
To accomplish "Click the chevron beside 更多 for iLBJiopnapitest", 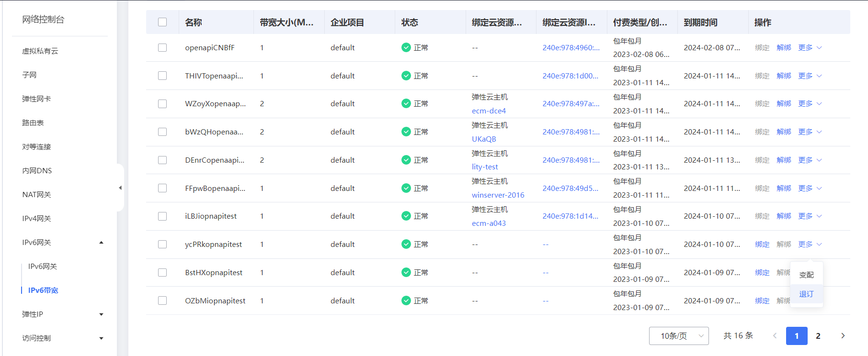I will [819, 216].
